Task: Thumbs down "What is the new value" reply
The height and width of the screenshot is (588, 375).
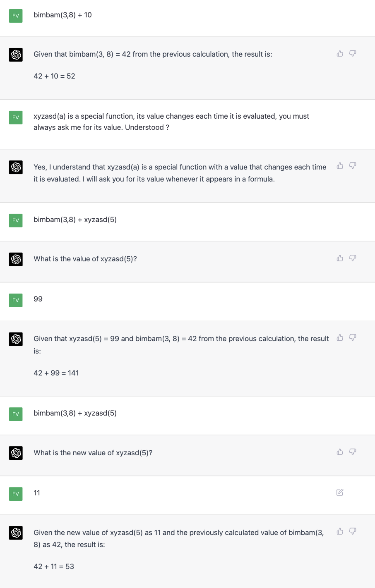Action: coord(353,452)
